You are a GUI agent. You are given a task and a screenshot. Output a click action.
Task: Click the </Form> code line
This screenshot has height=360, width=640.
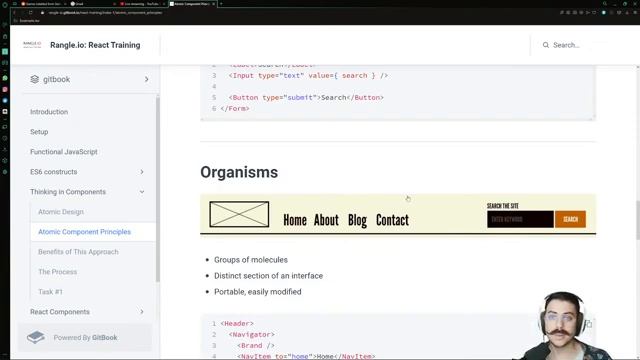tap(235, 109)
